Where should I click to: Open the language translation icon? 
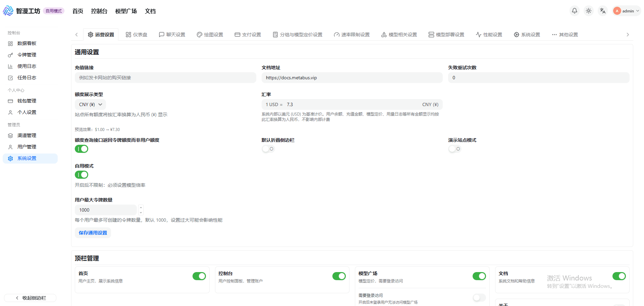tap(603, 11)
